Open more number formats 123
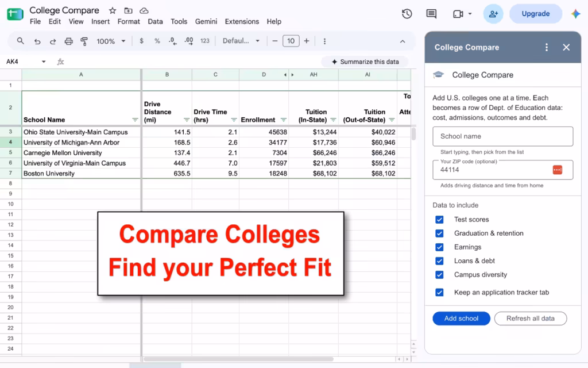Viewport: 588px width, 368px height. click(205, 41)
